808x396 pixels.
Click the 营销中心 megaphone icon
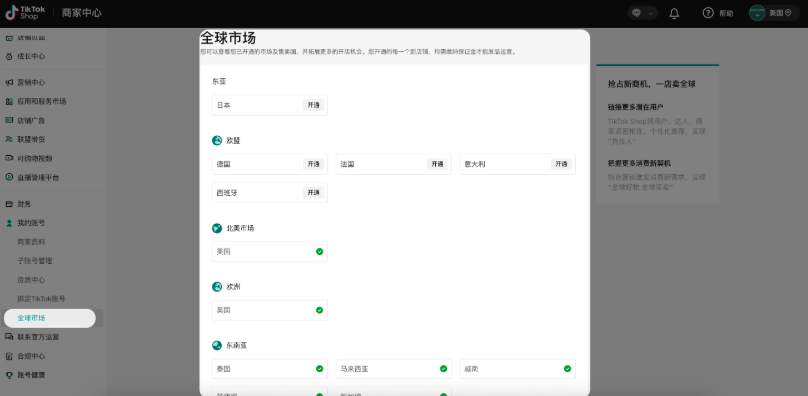pyautogui.click(x=9, y=82)
